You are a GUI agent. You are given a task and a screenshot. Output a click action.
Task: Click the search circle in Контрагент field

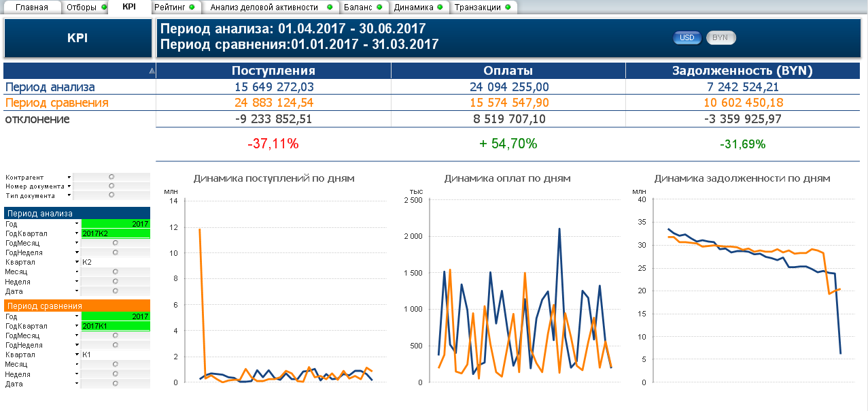coord(111,177)
